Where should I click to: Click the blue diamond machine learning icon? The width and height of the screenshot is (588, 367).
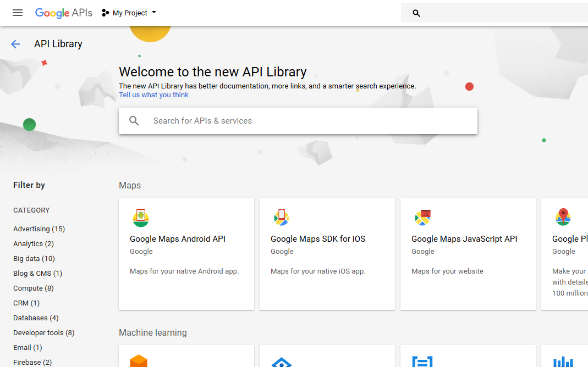[x=281, y=362]
